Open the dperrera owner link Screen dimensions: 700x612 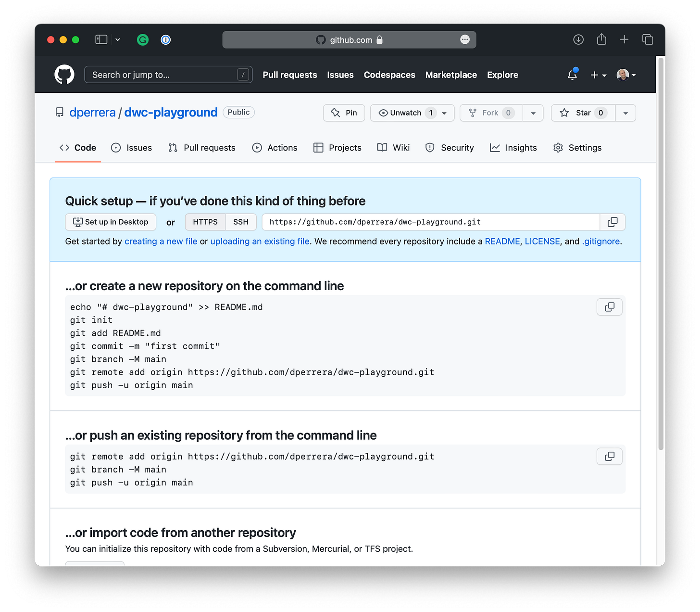point(92,113)
